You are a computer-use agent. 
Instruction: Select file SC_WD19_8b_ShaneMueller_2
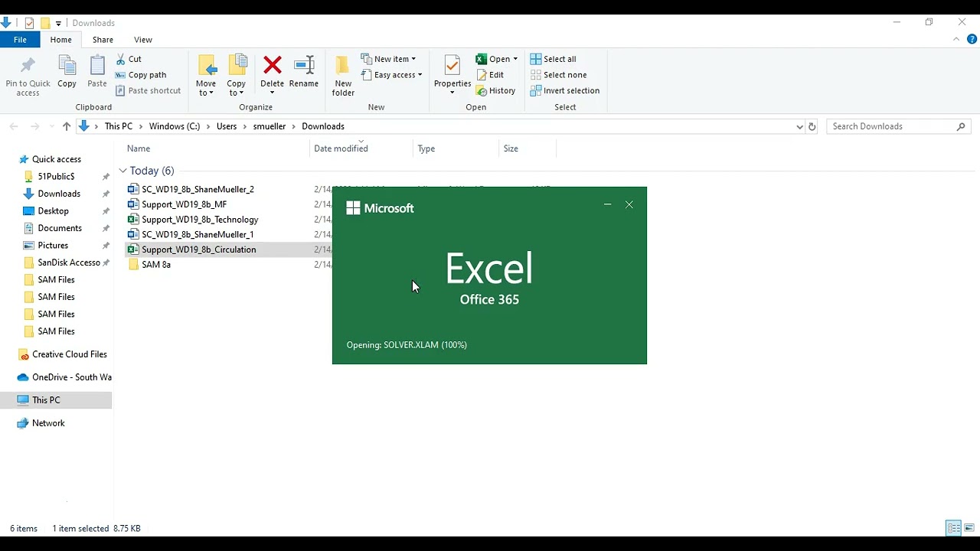click(x=198, y=189)
